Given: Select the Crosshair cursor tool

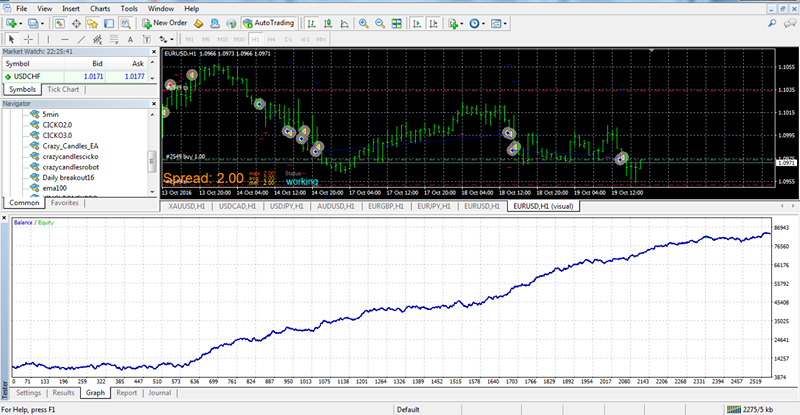Looking at the screenshot, I should pyautogui.click(x=27, y=39).
